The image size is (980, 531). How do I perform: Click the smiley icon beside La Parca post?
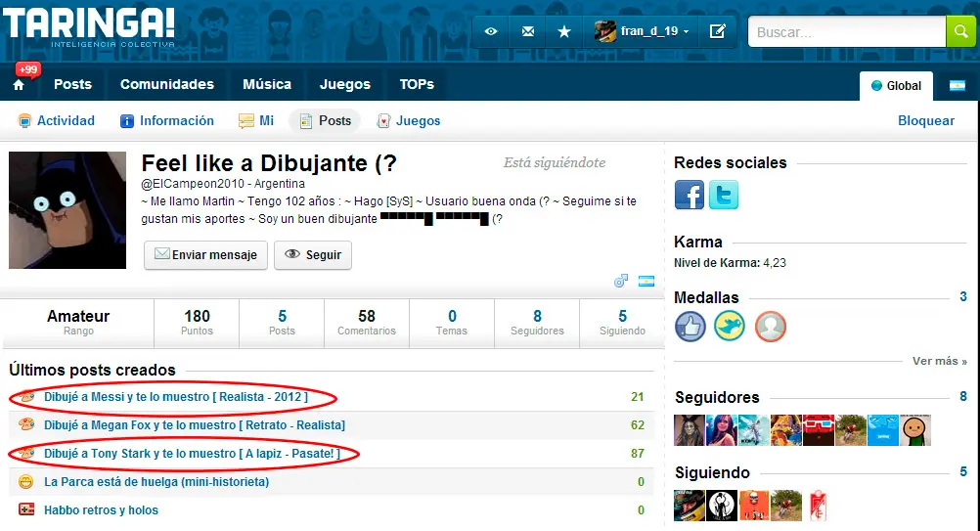26,482
